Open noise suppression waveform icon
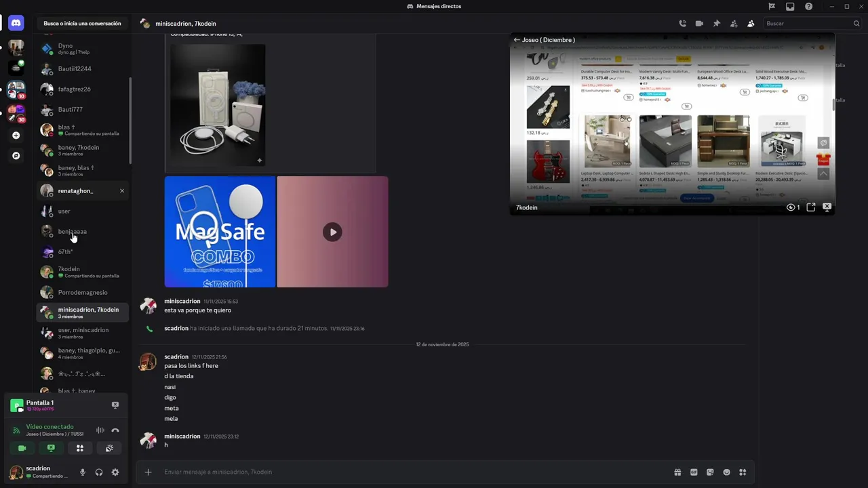The width and height of the screenshot is (868, 488). pos(100,430)
